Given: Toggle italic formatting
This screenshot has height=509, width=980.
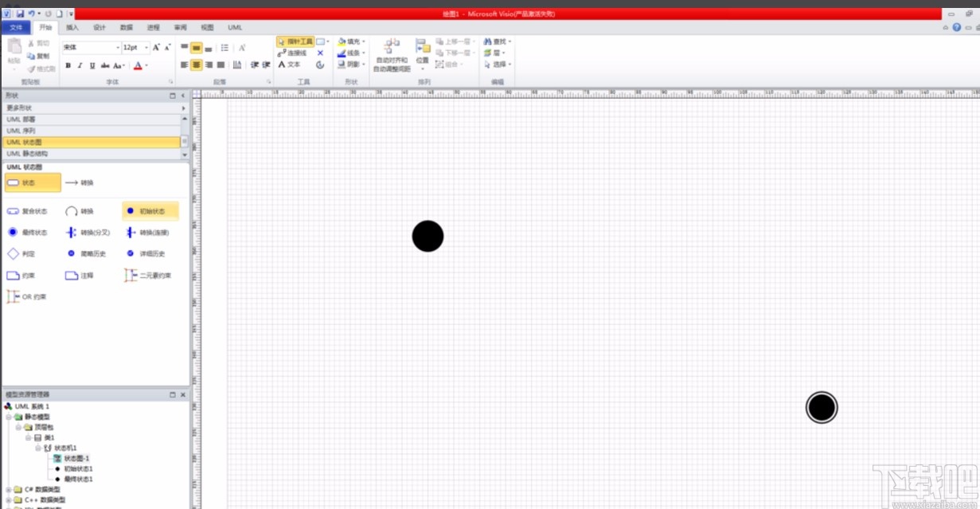Looking at the screenshot, I should click(x=82, y=65).
